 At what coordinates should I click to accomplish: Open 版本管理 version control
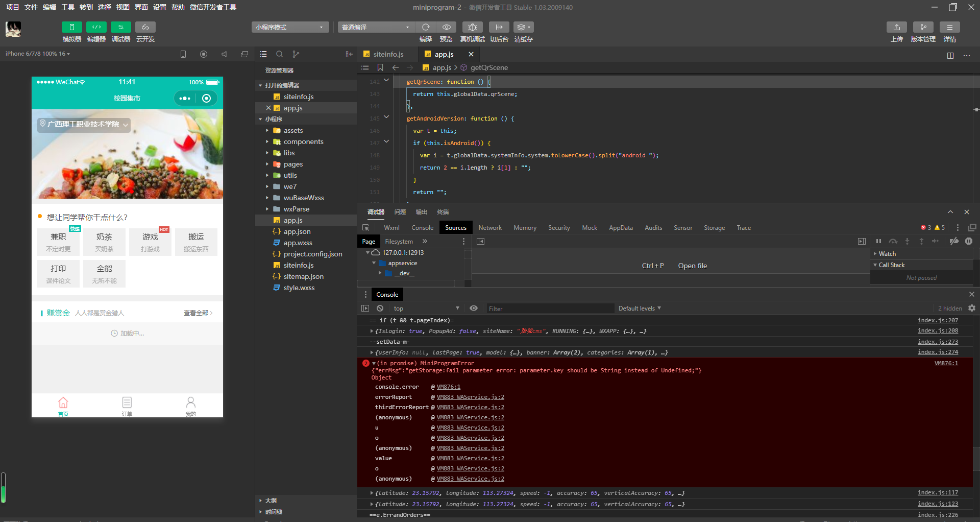pyautogui.click(x=923, y=27)
